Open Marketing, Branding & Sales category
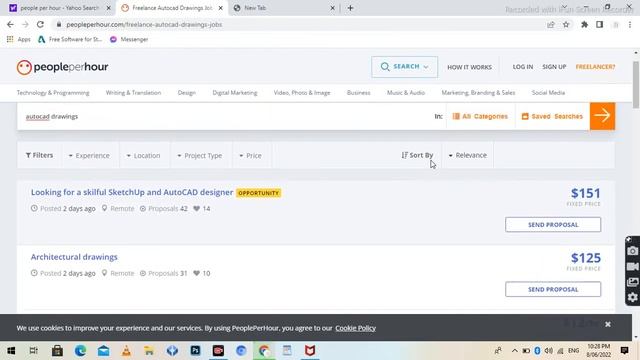Image resolution: width=640 pixels, height=360 pixels. [478, 93]
